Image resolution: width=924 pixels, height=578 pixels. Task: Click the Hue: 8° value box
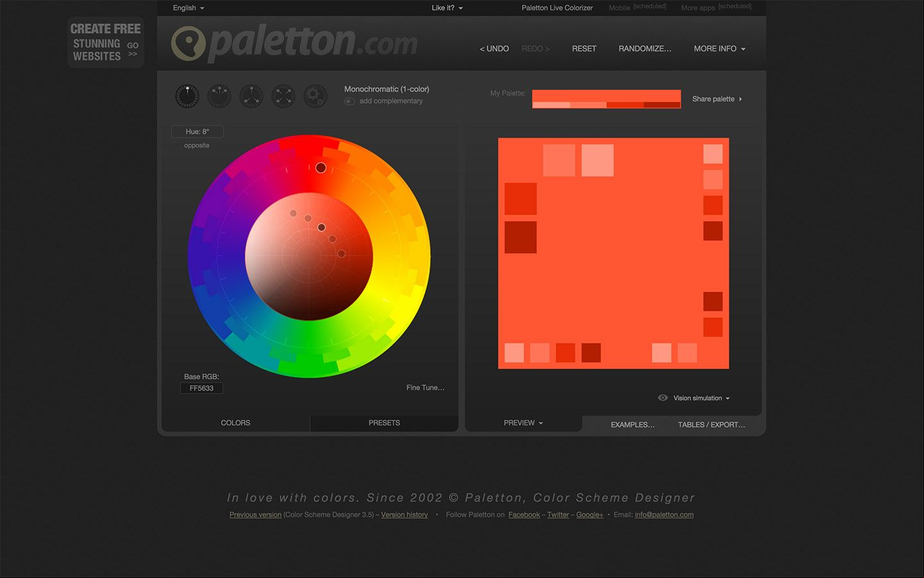pyautogui.click(x=197, y=132)
